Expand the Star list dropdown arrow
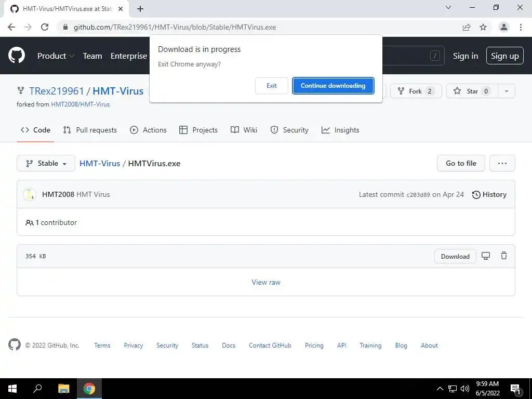 (507, 91)
